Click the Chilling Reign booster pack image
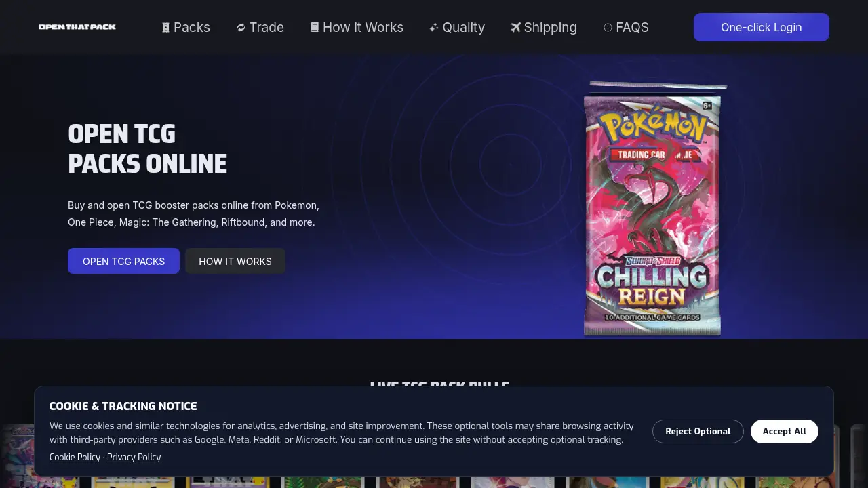This screenshot has height=488, width=868. point(654,209)
